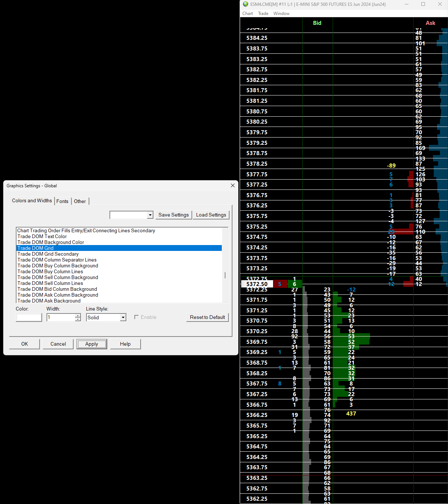Click the Apply button
448x504 pixels.
point(92,344)
